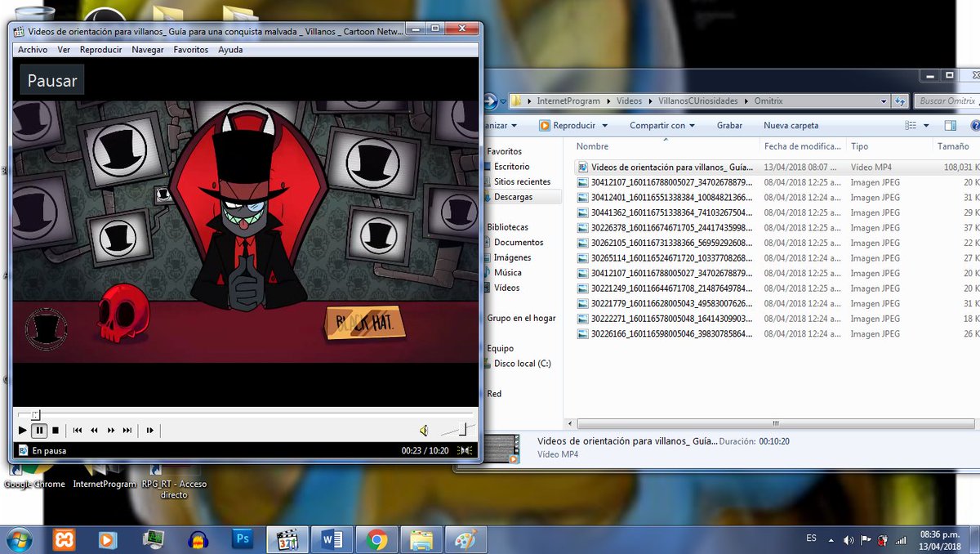Click the Windows Start button
Viewport: 980px width, 554px height.
pos(19,540)
